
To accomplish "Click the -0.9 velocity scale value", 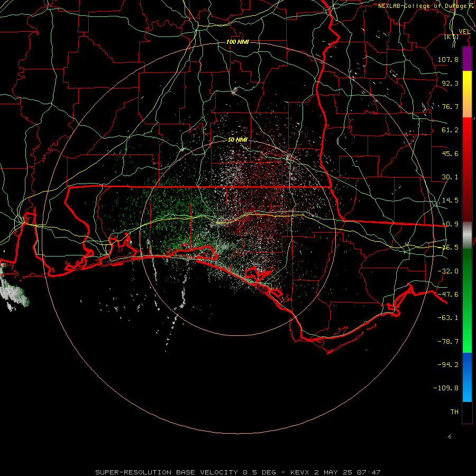I will (450, 224).
